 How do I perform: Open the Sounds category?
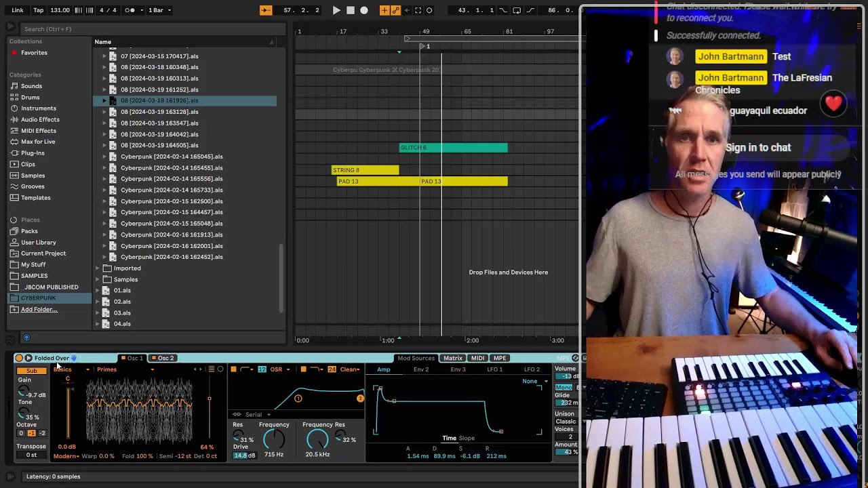31,86
